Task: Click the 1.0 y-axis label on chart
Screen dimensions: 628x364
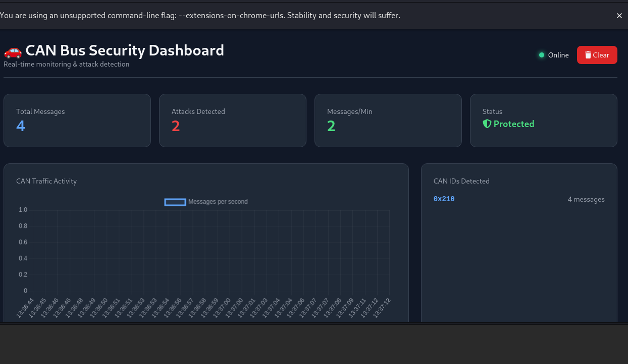Action: [x=23, y=210]
